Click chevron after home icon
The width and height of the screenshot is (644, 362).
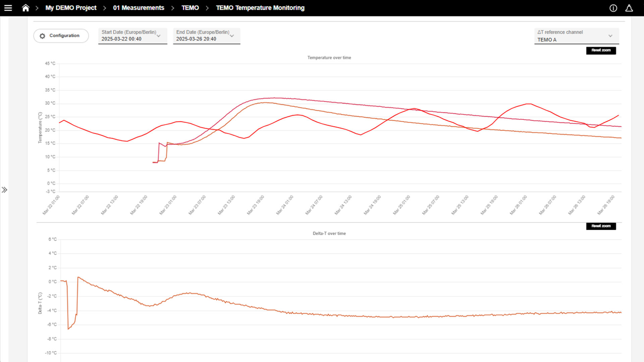click(x=37, y=8)
